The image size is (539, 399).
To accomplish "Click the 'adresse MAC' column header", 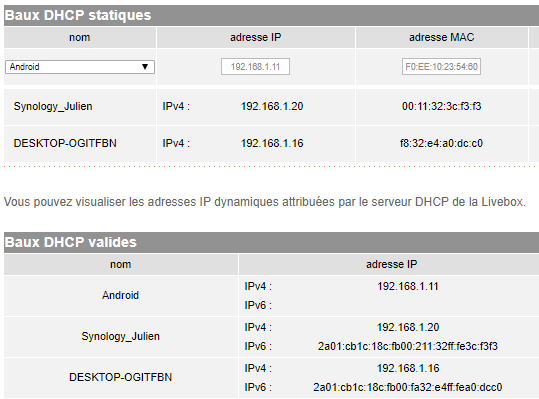I will pos(441,37).
